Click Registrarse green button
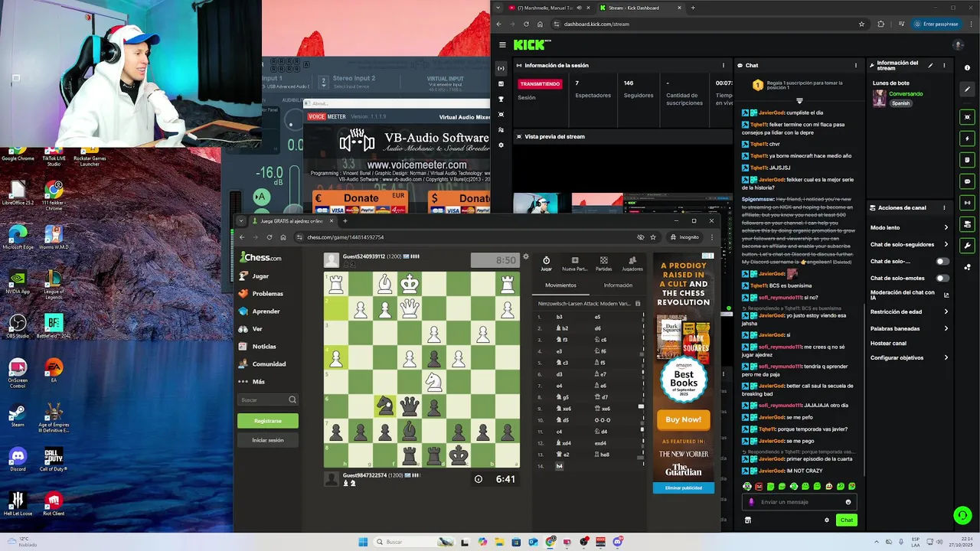980x551 pixels. point(268,421)
